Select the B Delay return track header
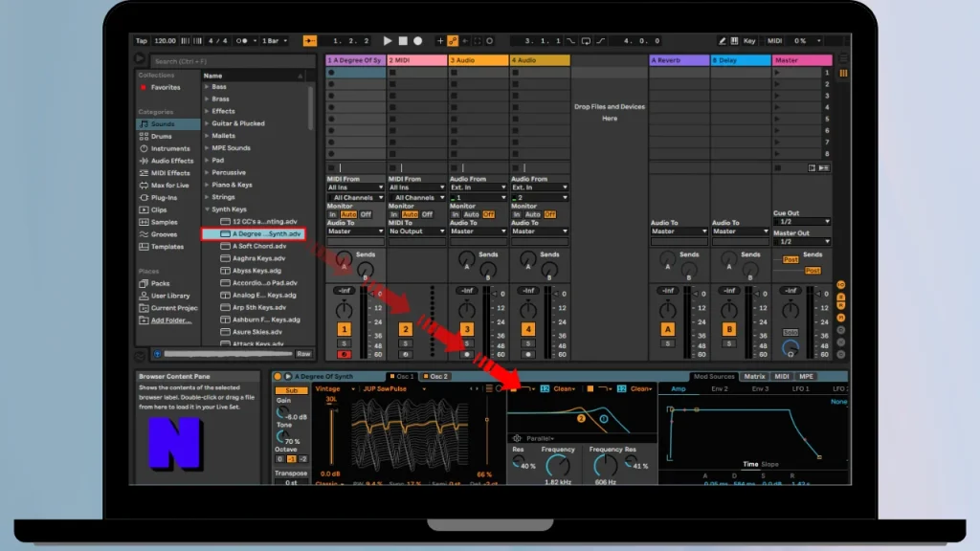 pyautogui.click(x=740, y=60)
